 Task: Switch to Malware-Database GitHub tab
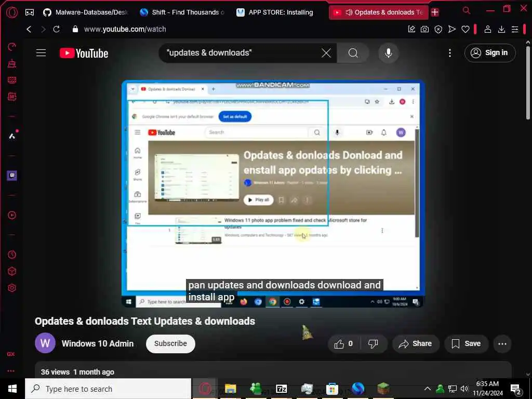(x=86, y=12)
